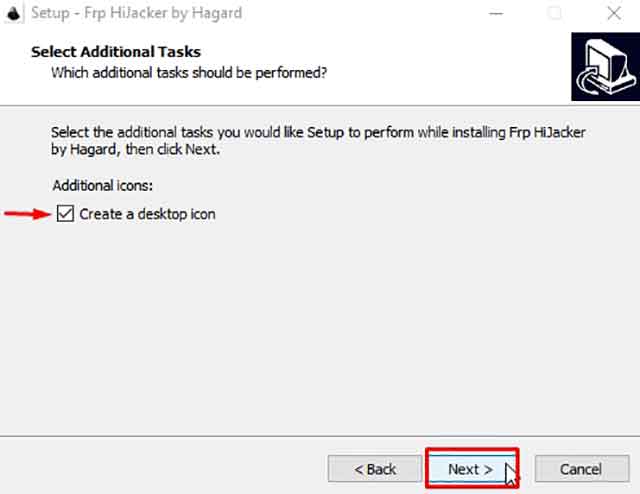Cancel the Frp HiJacker installation

[580, 469]
